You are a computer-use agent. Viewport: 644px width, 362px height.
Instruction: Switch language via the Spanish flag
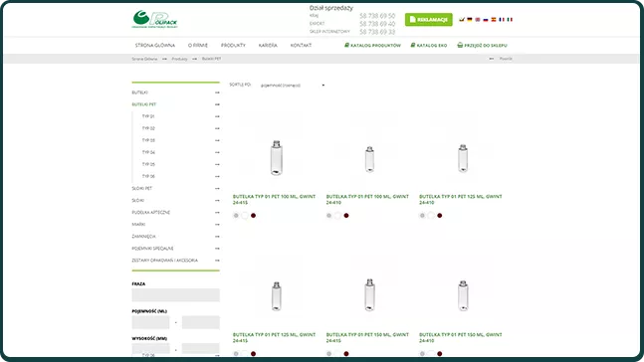(x=494, y=19)
